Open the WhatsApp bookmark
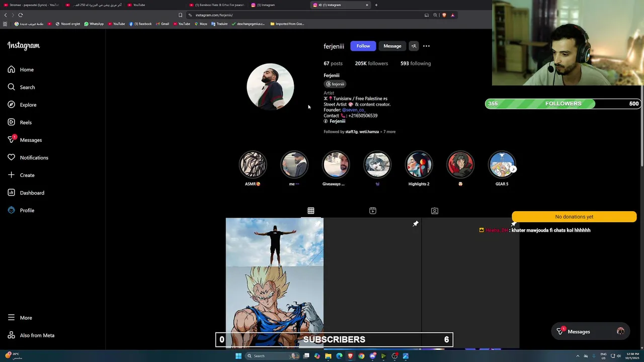644x362 pixels. (94, 24)
